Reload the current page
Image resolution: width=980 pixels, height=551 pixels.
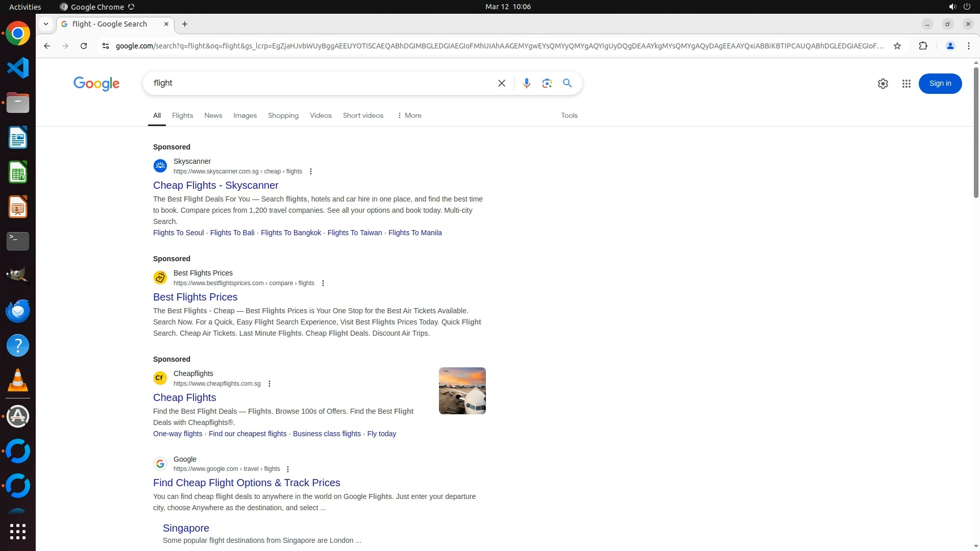coord(84,46)
